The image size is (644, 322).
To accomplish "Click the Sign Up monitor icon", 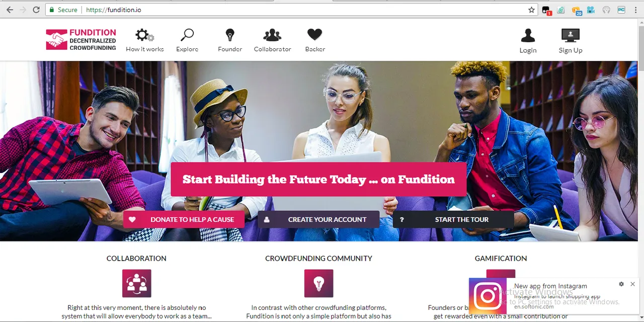I will coord(571,35).
